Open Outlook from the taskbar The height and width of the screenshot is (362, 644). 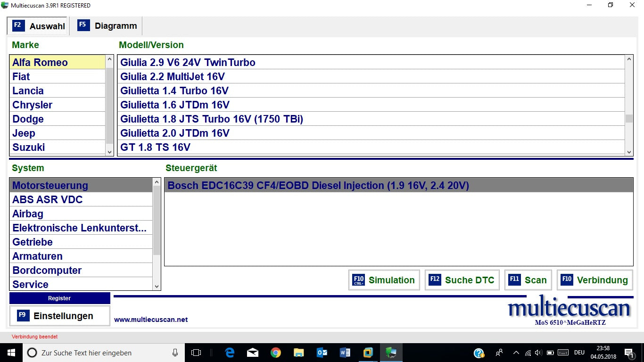point(322,353)
